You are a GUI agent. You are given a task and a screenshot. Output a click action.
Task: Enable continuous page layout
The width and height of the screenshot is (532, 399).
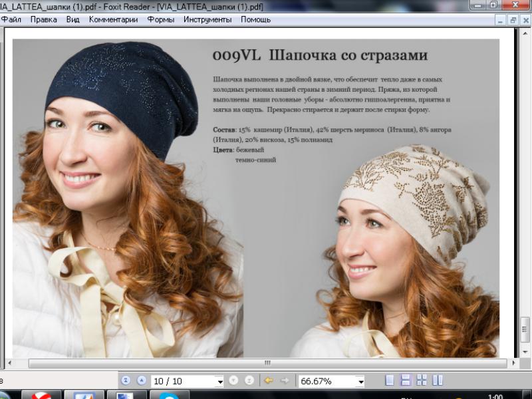click(405, 380)
